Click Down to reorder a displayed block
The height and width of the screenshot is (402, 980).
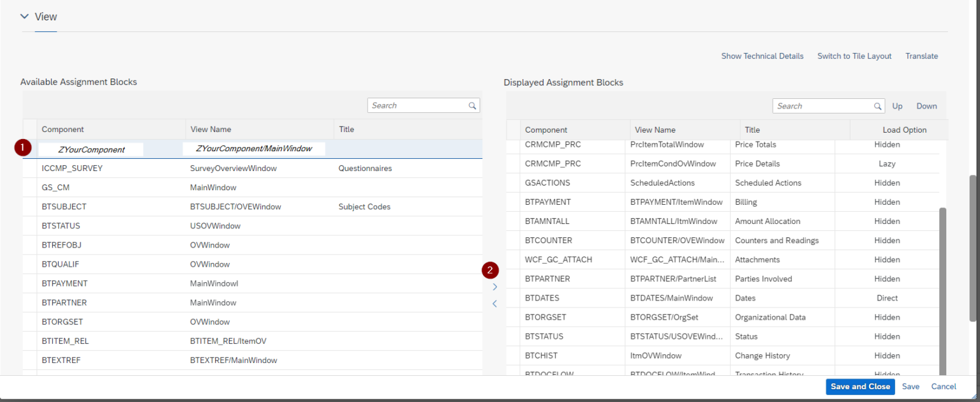(x=926, y=105)
